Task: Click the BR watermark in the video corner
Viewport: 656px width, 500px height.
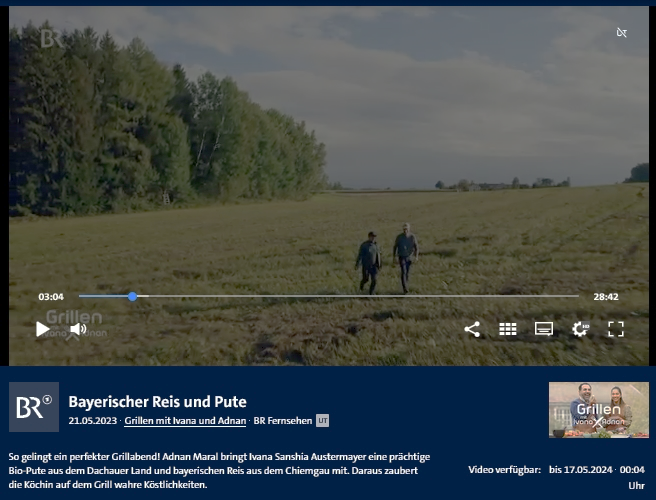Action: pos(52,38)
